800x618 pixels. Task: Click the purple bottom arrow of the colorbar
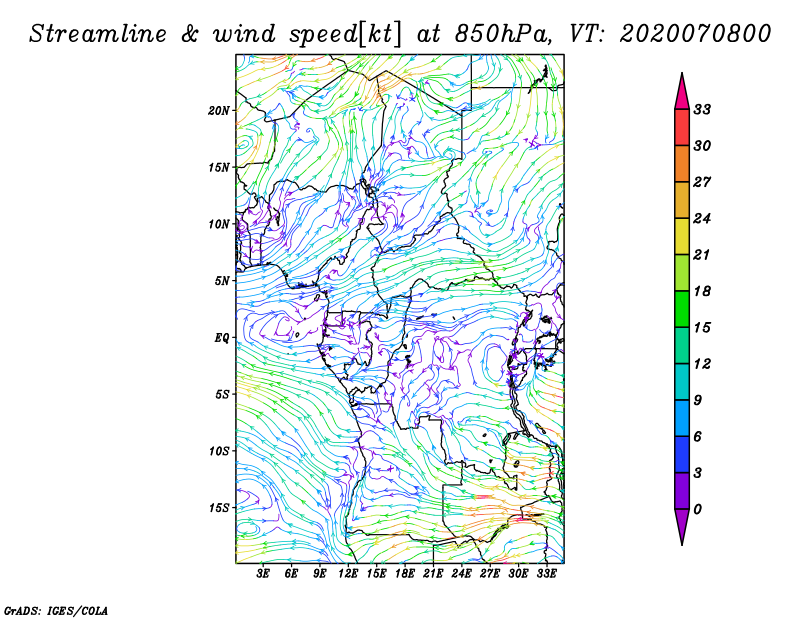pos(682,526)
